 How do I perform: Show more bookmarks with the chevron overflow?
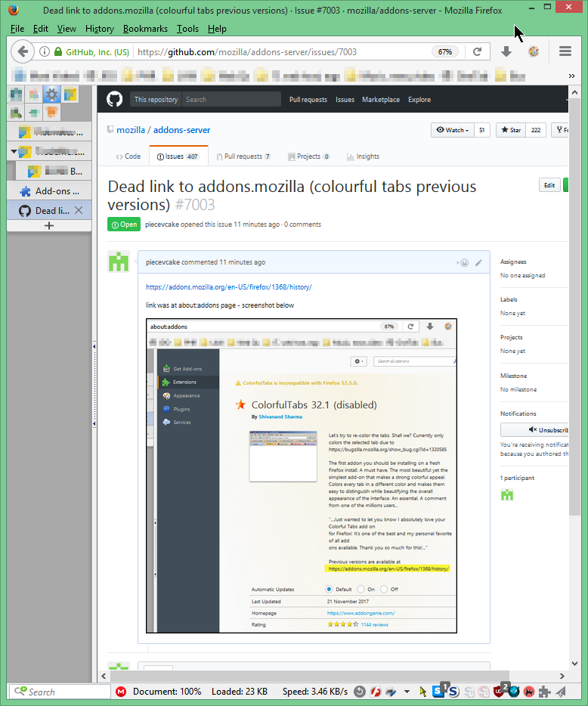pyautogui.click(x=571, y=76)
